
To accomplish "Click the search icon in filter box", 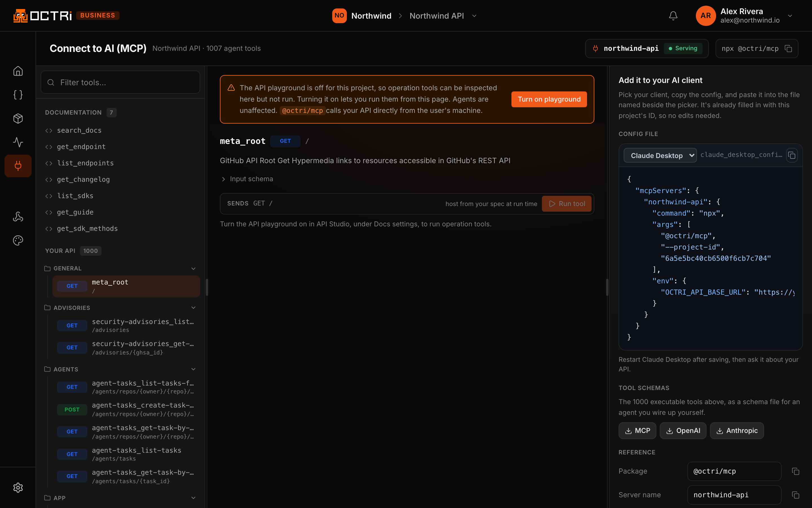I will 51,82.
